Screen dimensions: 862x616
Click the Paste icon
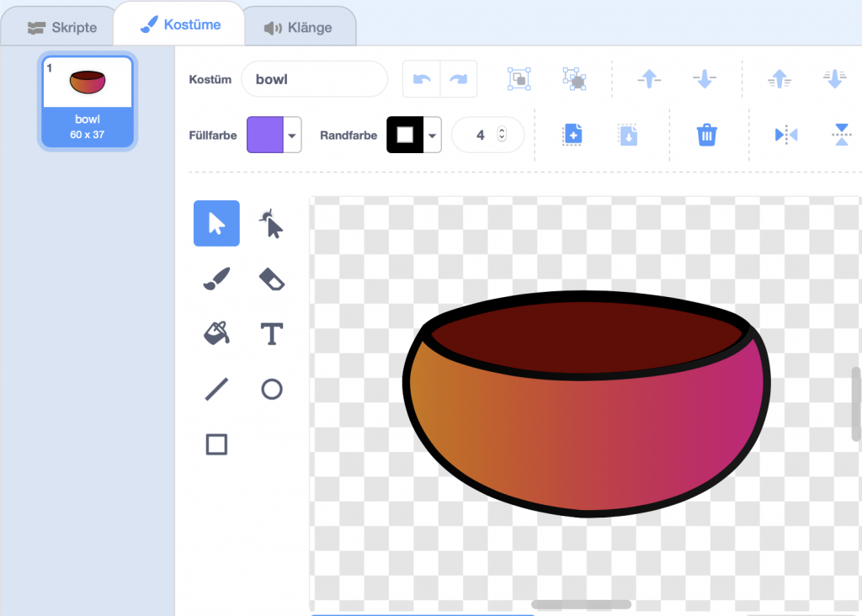coord(628,135)
